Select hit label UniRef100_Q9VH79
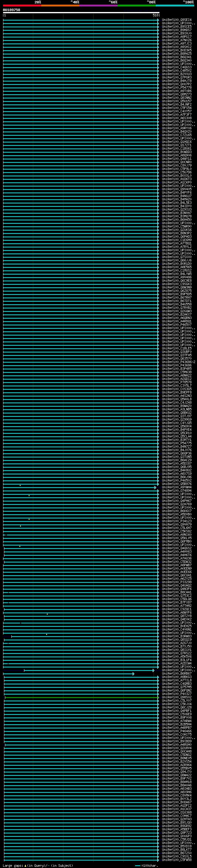 (x=177, y=524)
